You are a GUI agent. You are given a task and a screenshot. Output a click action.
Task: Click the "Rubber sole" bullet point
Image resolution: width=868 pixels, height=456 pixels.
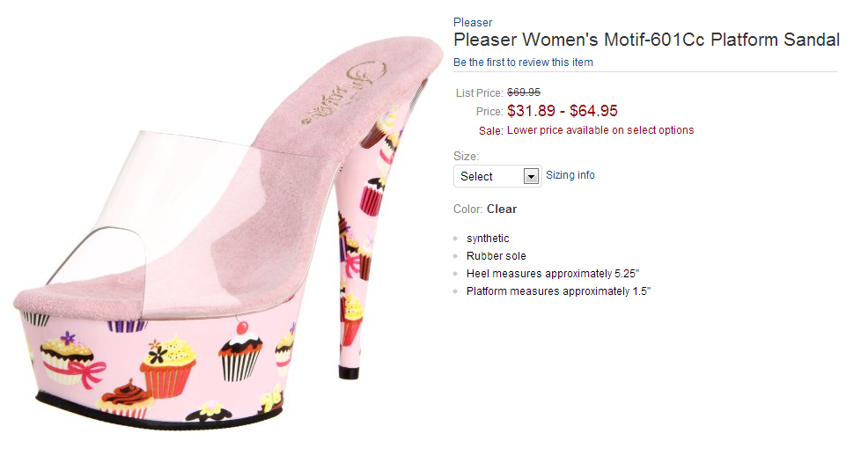pos(497,256)
